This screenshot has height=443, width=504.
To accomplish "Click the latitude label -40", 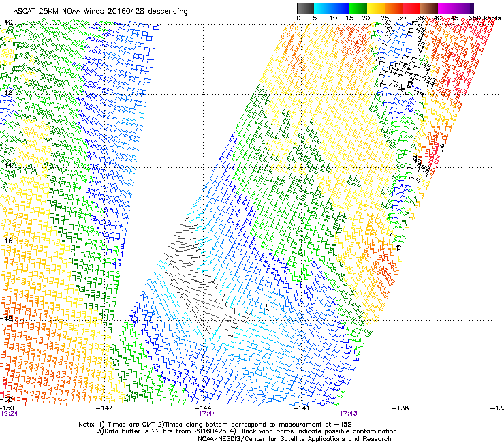I will [6, 22].
